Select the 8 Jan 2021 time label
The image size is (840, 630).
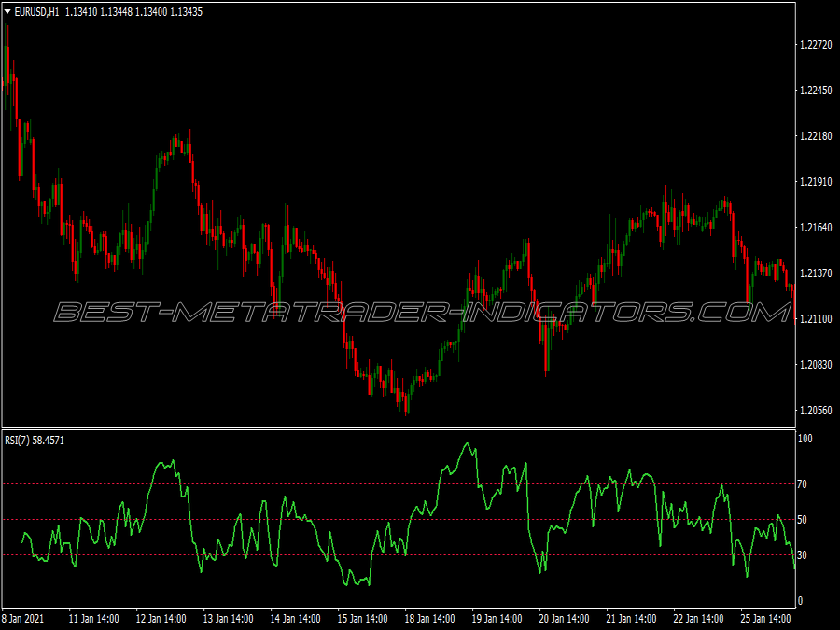(23, 619)
